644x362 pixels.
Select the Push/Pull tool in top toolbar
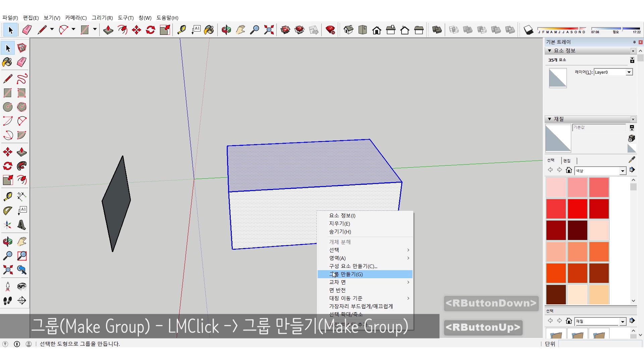108,30
